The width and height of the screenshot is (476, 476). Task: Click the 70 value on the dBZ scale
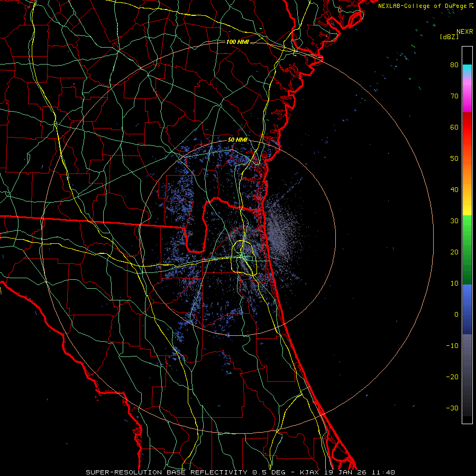[x=454, y=96]
